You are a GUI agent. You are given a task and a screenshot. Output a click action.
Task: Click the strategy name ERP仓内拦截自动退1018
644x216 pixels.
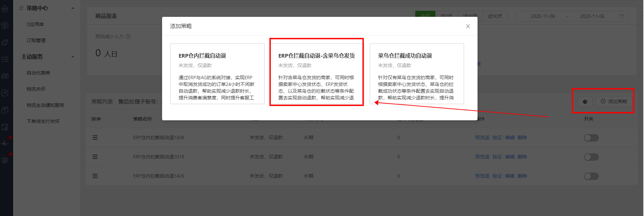coord(159,157)
